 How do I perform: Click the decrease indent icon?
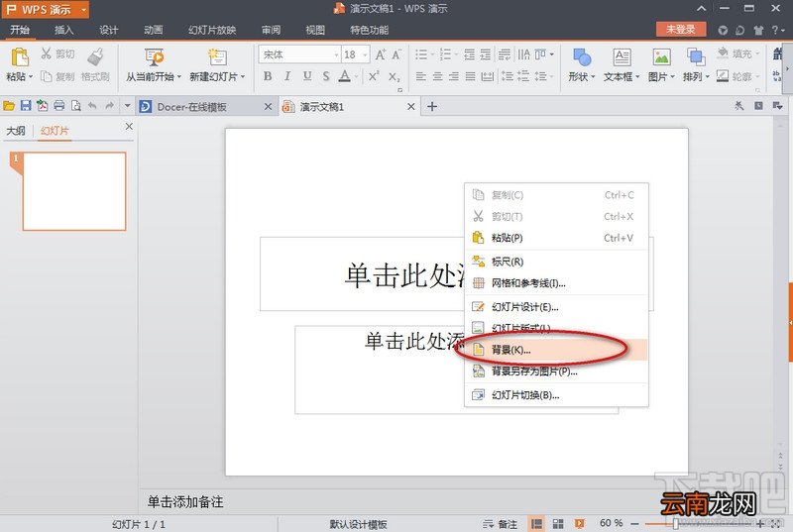(x=469, y=54)
